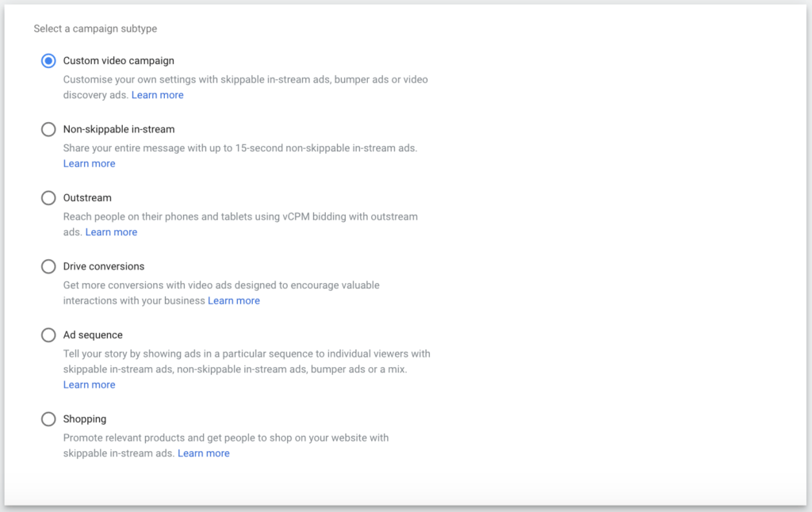The height and width of the screenshot is (512, 812).
Task: Open Learn more under Custom video campaign
Action: tap(158, 95)
